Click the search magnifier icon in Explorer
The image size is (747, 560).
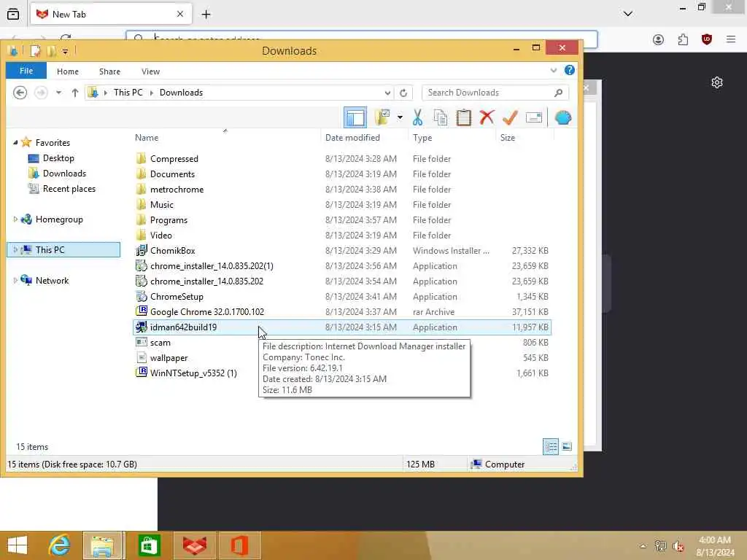click(x=558, y=93)
